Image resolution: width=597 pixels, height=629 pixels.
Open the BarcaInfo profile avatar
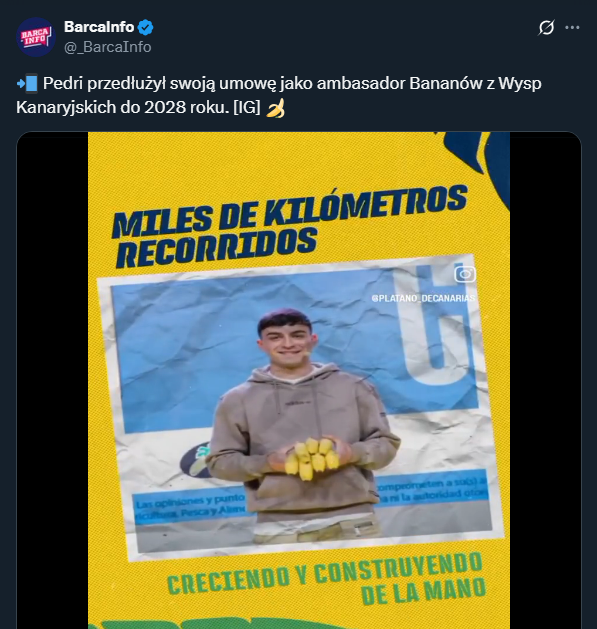coord(36,37)
